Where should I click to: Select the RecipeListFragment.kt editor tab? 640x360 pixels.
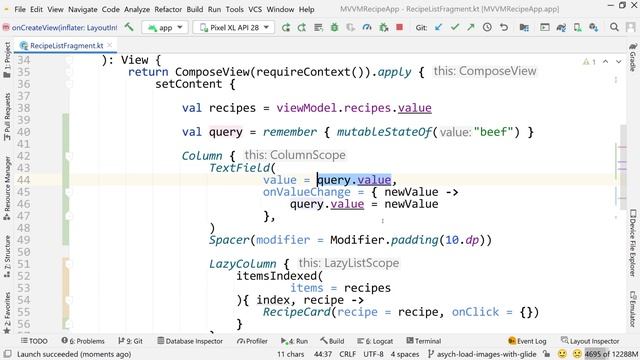pyautogui.click(x=66, y=46)
